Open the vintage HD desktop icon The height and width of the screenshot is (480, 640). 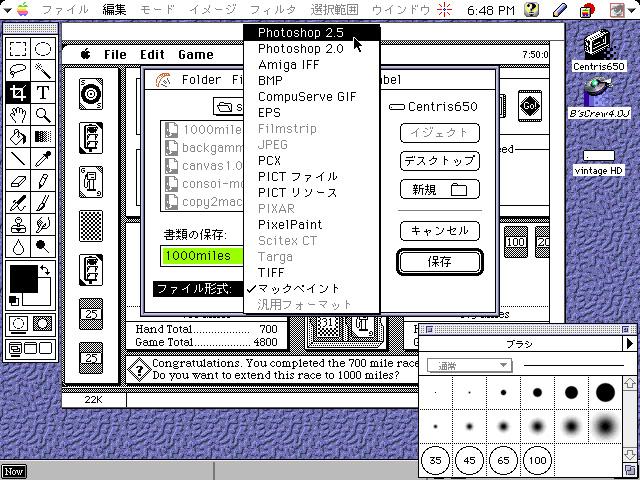pyautogui.click(x=599, y=163)
